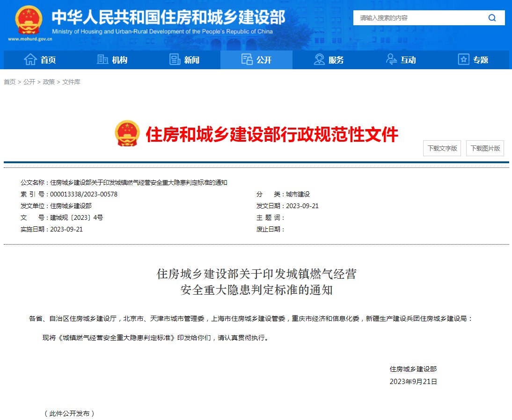Click the 下载图片版 button
This screenshot has height=420, width=512.
[485, 148]
